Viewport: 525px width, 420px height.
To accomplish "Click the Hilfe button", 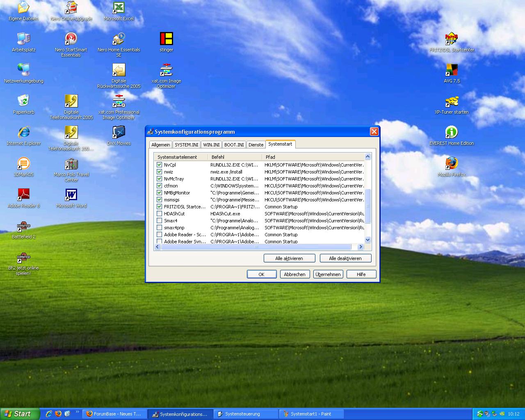I will 361,274.
